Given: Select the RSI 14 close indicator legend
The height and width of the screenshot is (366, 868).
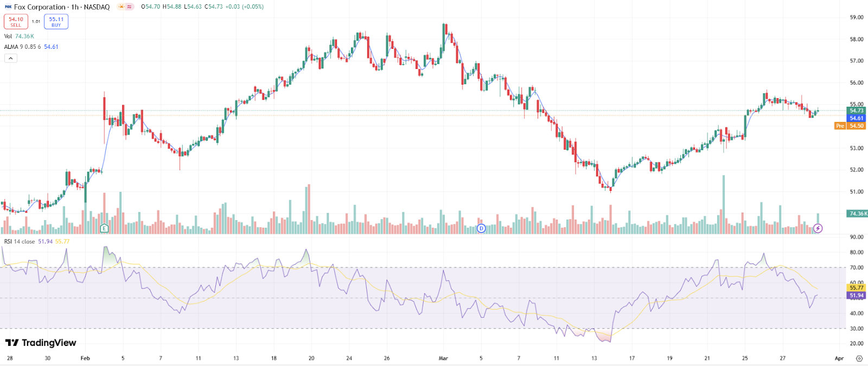Looking at the screenshot, I should pos(37,241).
